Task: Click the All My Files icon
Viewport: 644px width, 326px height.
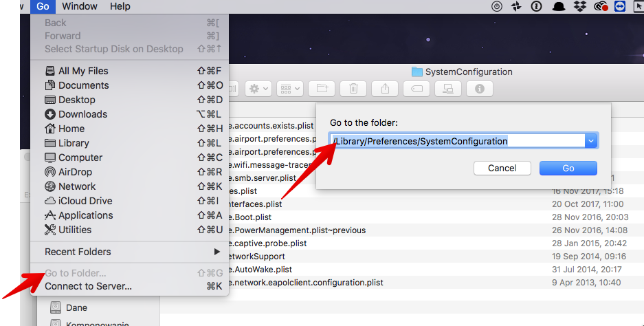Action: [49, 71]
